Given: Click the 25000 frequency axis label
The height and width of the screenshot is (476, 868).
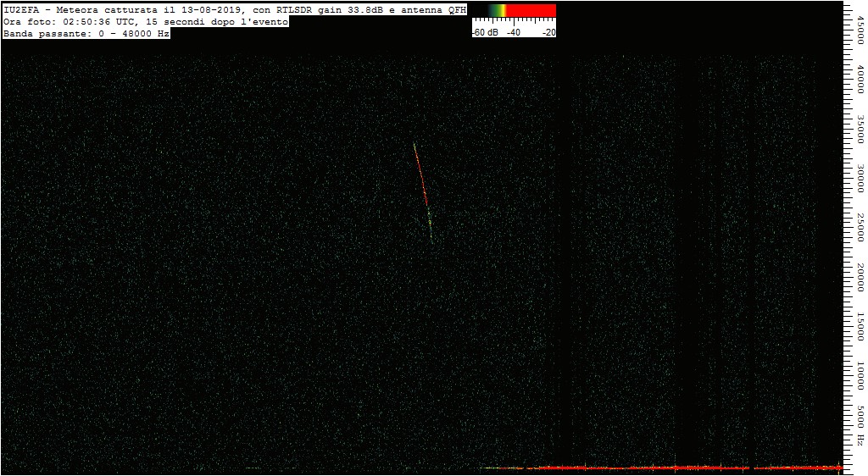Looking at the screenshot, I should pos(860,227).
